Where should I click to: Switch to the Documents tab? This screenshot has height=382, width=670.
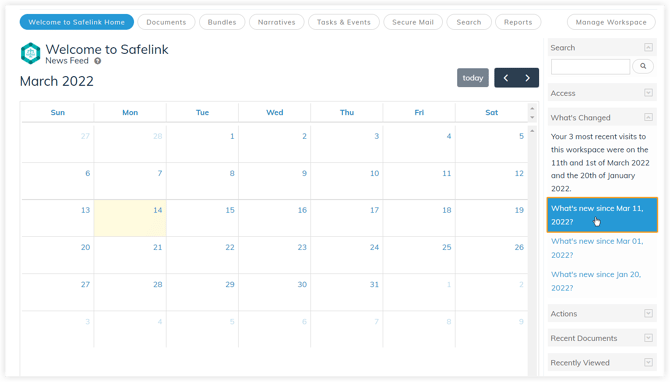coord(166,22)
